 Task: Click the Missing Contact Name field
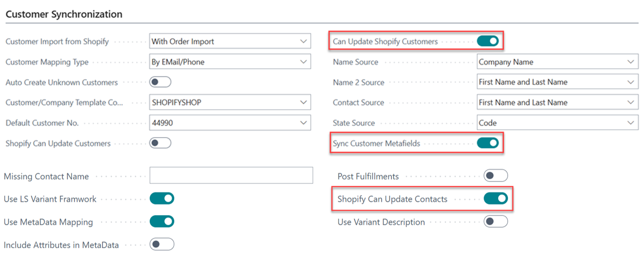click(231, 176)
